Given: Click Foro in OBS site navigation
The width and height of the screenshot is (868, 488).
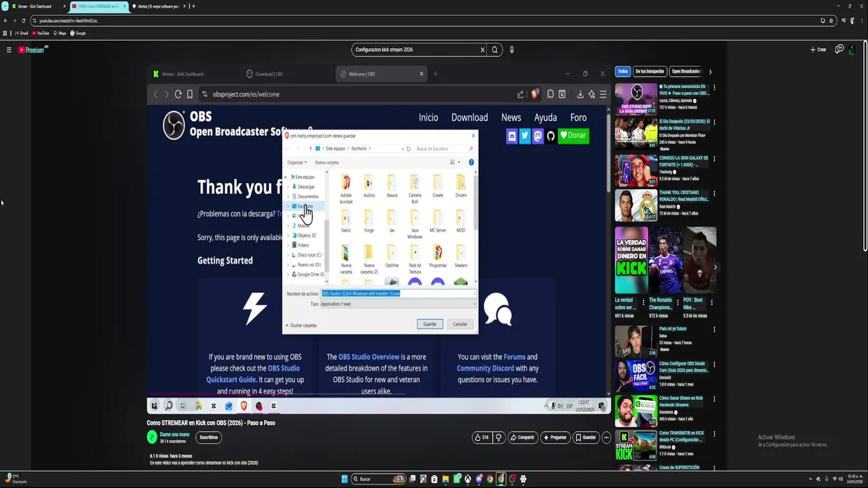Looking at the screenshot, I should click(578, 118).
